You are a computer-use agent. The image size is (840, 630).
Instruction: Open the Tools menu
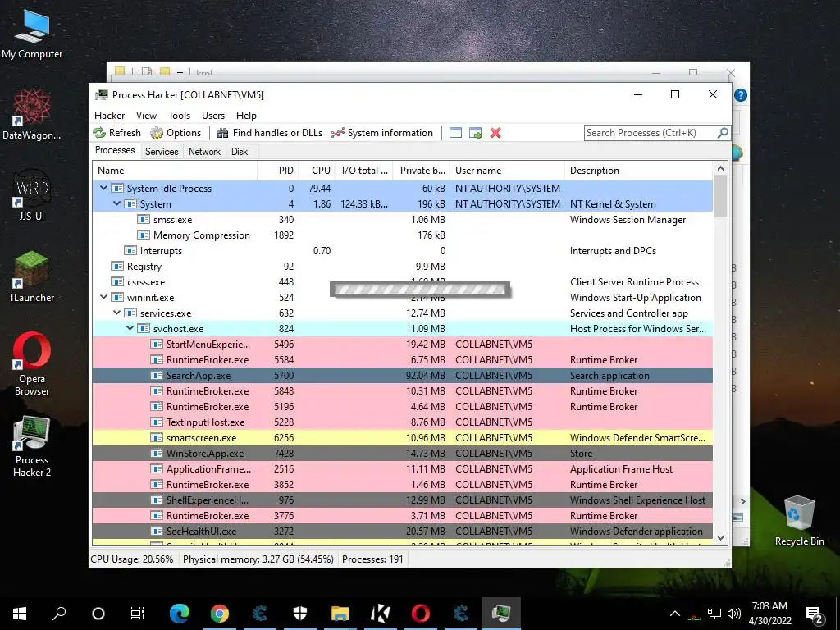179,115
